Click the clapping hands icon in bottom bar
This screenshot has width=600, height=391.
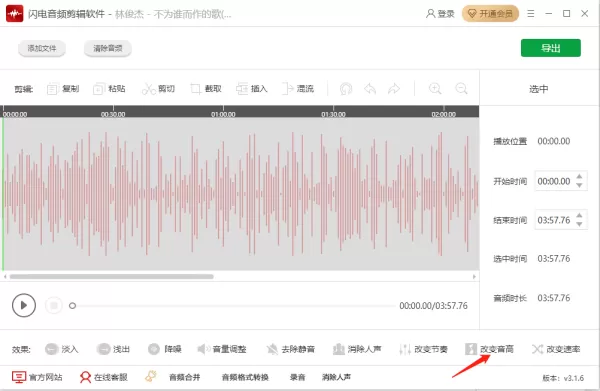(x=151, y=376)
